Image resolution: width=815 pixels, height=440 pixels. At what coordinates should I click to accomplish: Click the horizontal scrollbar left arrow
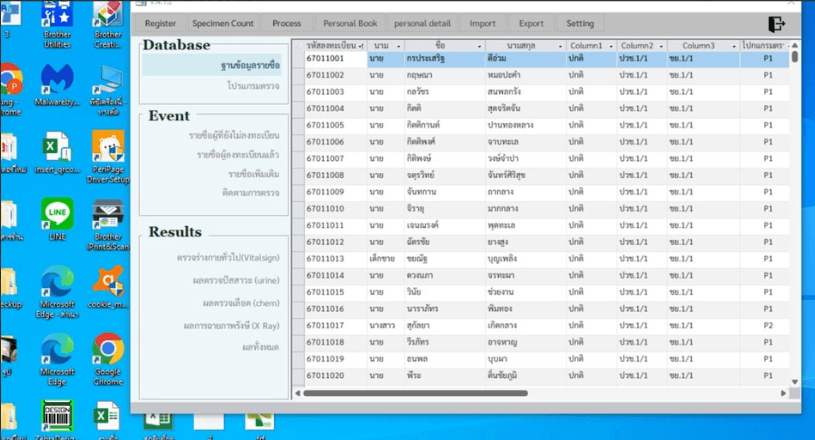tap(297, 393)
